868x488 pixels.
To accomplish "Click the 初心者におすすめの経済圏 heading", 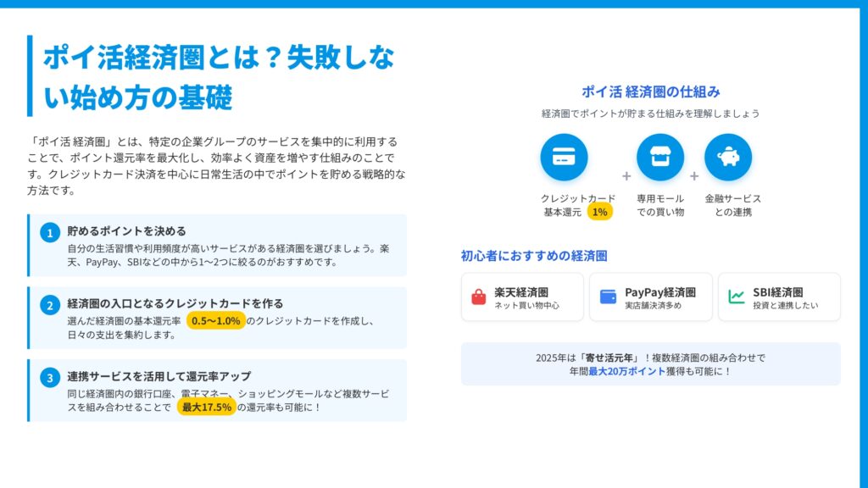I will 534,256.
